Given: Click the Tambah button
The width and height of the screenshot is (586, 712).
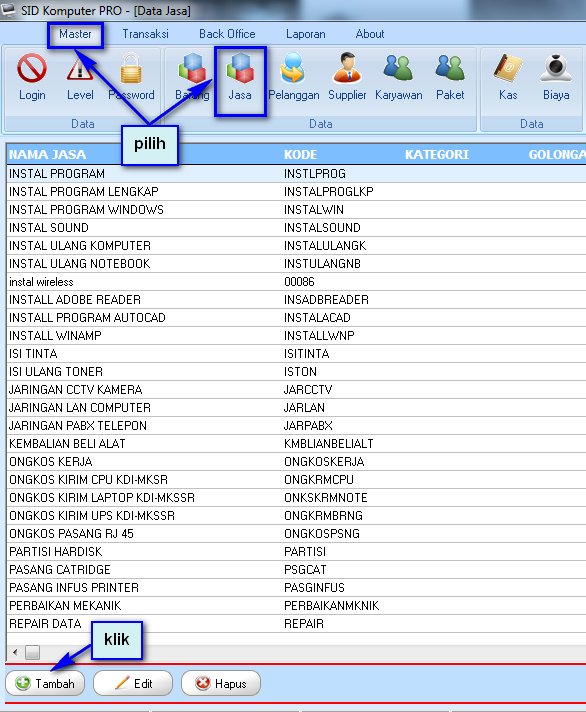Looking at the screenshot, I should pyautogui.click(x=45, y=683).
